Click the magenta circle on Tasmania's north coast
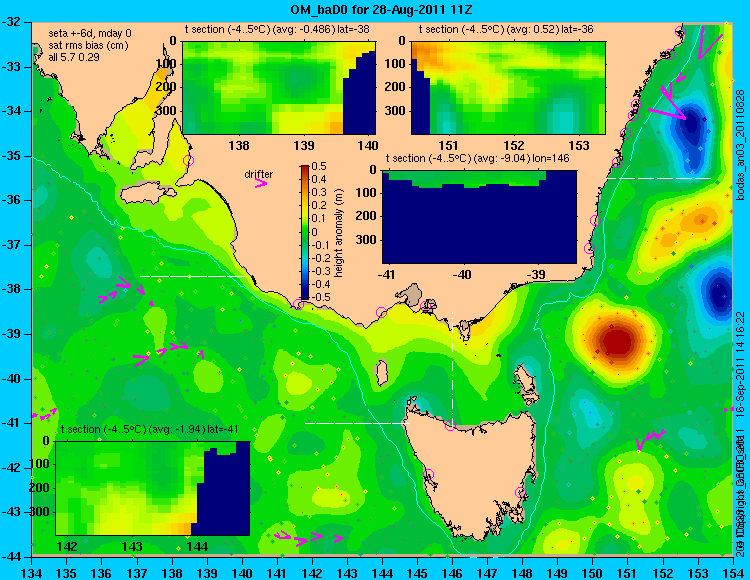The height and width of the screenshot is (580, 750). tap(450, 425)
